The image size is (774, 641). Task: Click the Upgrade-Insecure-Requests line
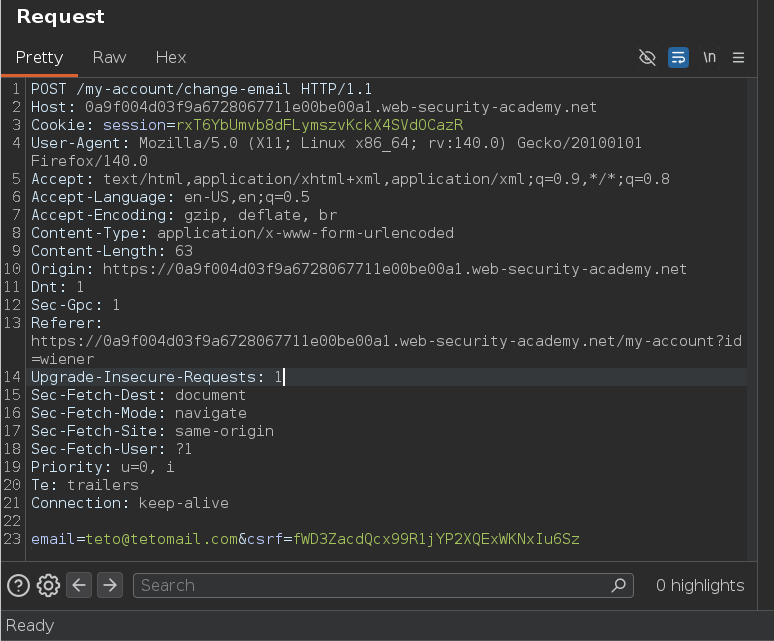click(x=156, y=377)
